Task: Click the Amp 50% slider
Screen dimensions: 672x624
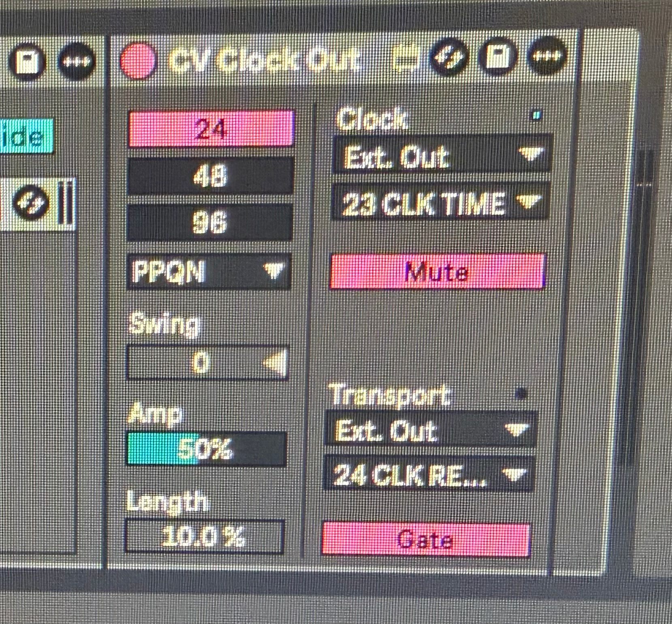Action: point(207,449)
